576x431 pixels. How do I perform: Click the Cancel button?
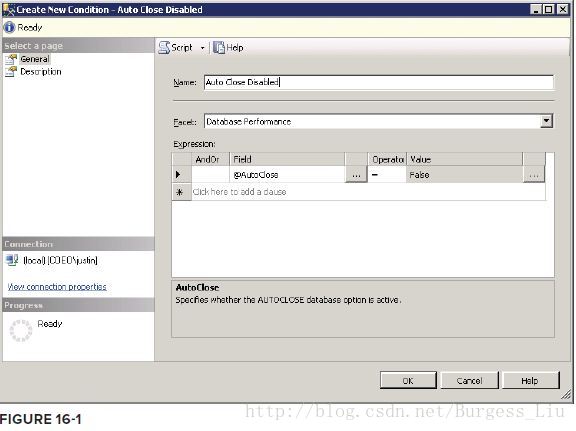click(469, 381)
